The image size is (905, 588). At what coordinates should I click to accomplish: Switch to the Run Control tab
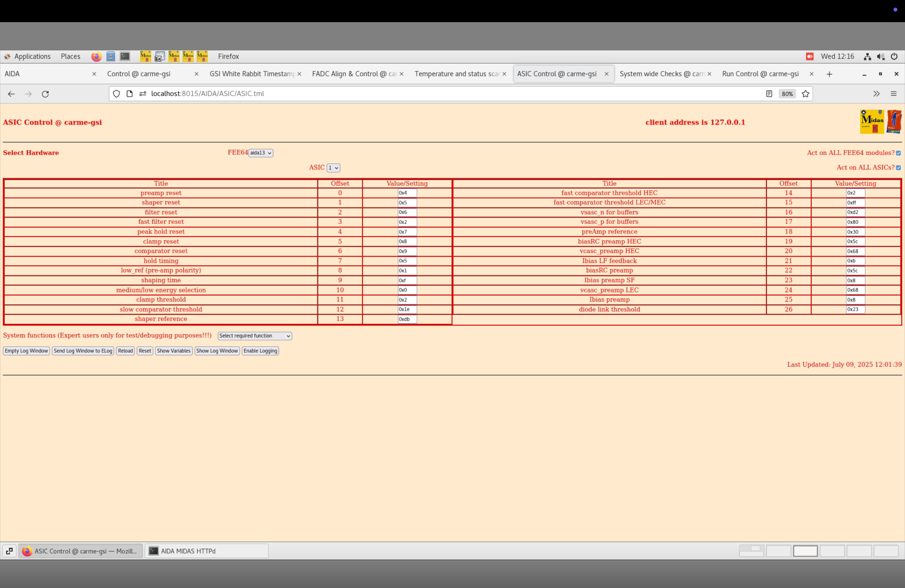click(760, 74)
